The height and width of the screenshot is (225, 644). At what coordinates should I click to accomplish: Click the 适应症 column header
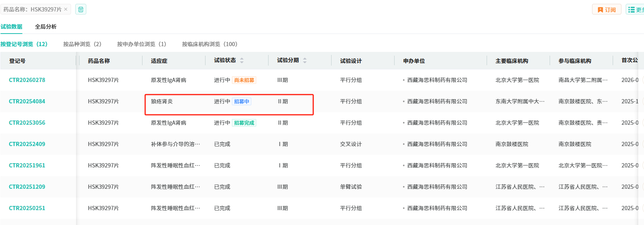pyautogui.click(x=159, y=61)
